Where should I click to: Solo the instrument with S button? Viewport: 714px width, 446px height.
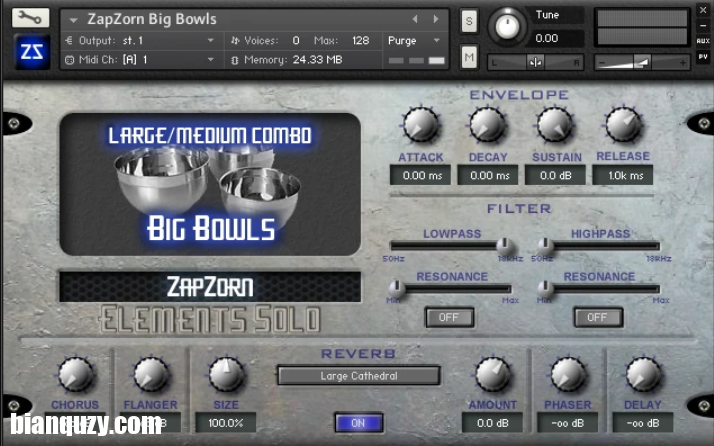(469, 21)
